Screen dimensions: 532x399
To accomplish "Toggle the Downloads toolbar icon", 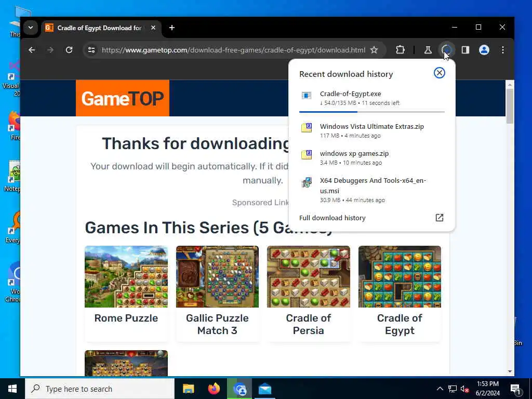I will [x=446, y=50].
